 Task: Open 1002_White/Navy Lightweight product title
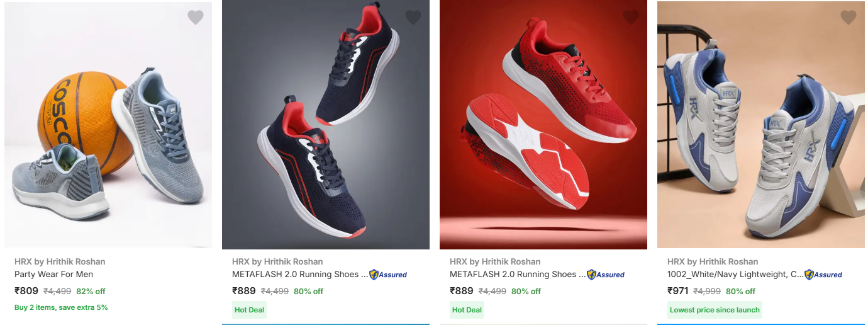(x=735, y=275)
